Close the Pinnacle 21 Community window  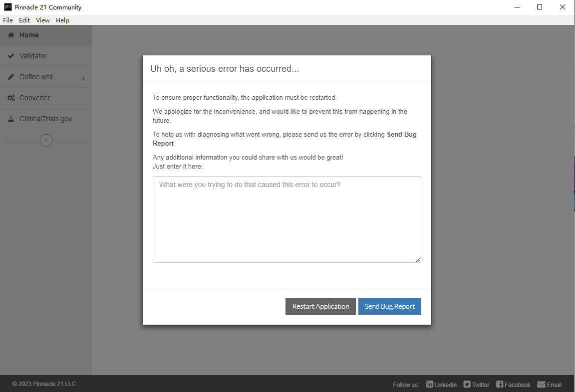click(562, 7)
